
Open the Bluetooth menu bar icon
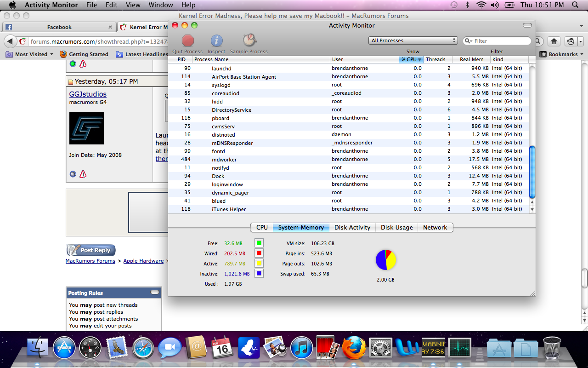(x=467, y=5)
